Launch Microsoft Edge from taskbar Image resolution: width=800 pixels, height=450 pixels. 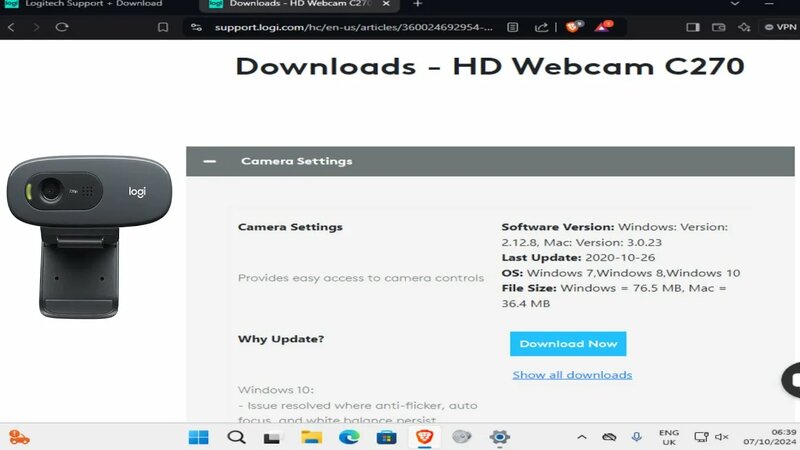[x=349, y=437]
